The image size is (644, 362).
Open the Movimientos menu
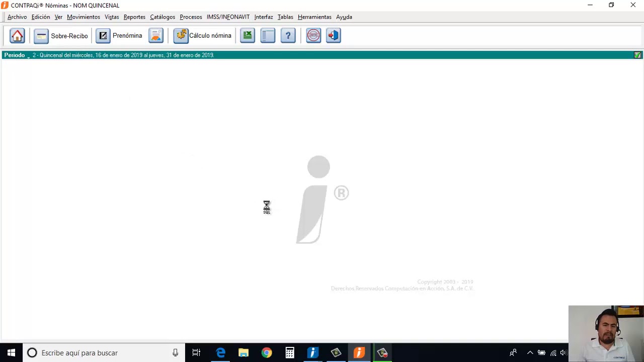click(84, 17)
